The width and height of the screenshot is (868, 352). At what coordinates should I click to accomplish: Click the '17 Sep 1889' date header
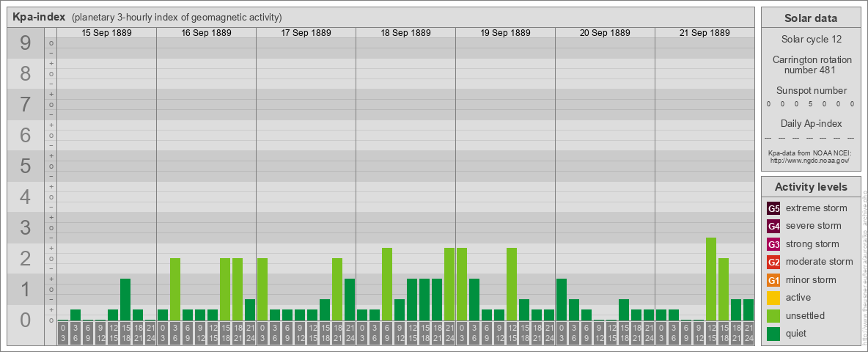click(306, 33)
